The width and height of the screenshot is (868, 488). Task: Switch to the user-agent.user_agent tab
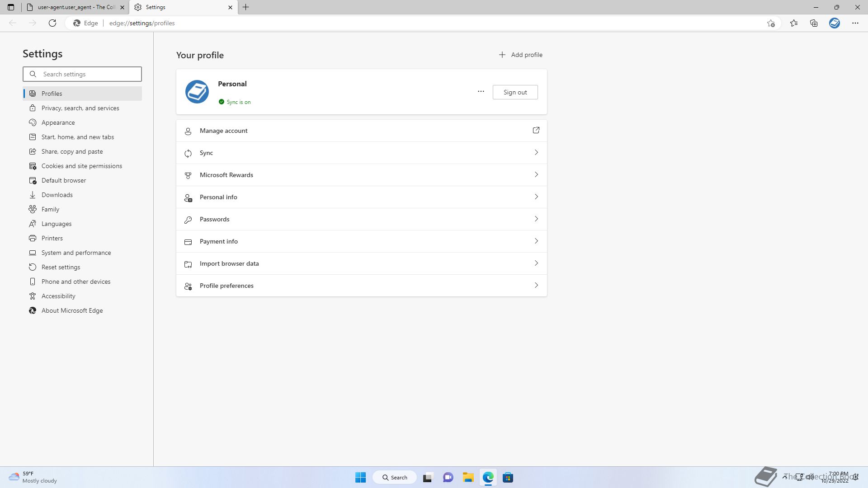[x=75, y=7]
